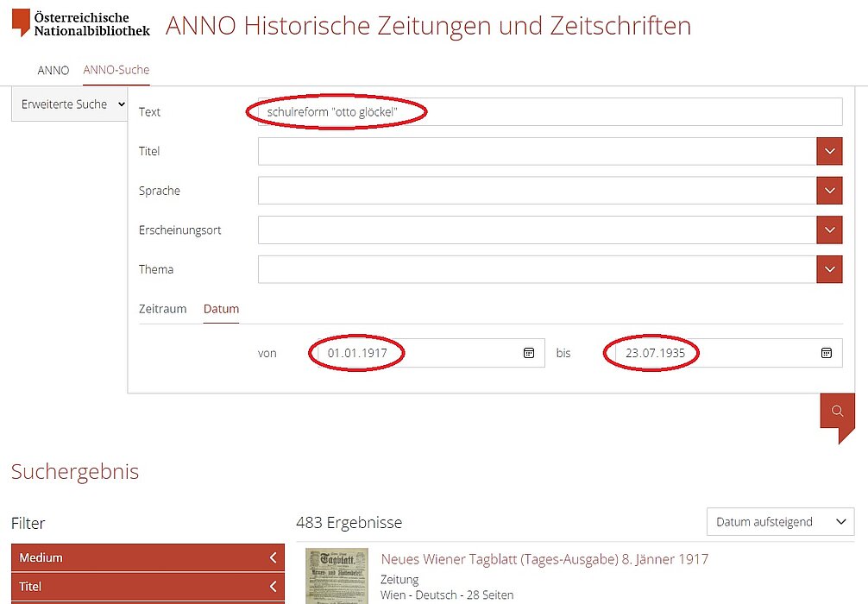Run search with magnifier button
This screenshot has height=604, width=868.
(838, 411)
